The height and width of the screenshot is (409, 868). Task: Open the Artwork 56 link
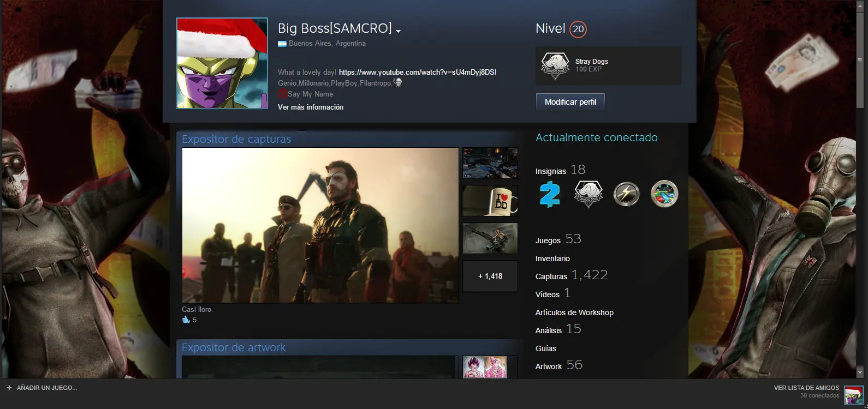coord(559,365)
